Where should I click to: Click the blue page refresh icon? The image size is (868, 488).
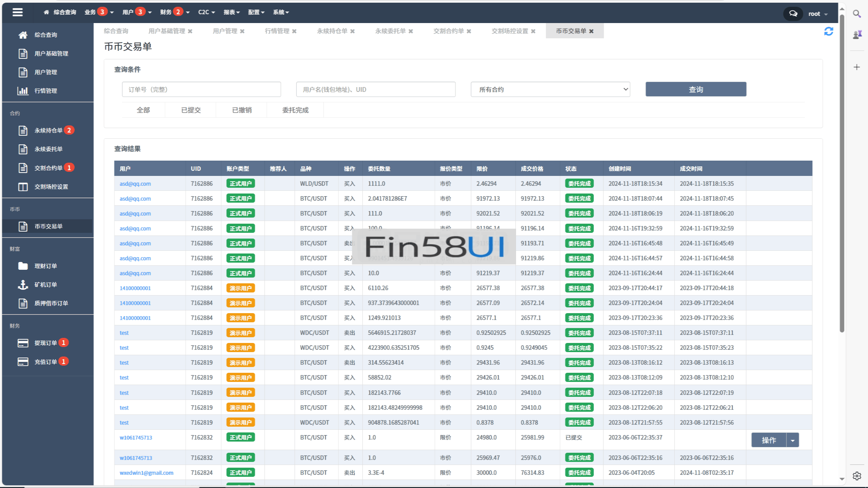[828, 31]
